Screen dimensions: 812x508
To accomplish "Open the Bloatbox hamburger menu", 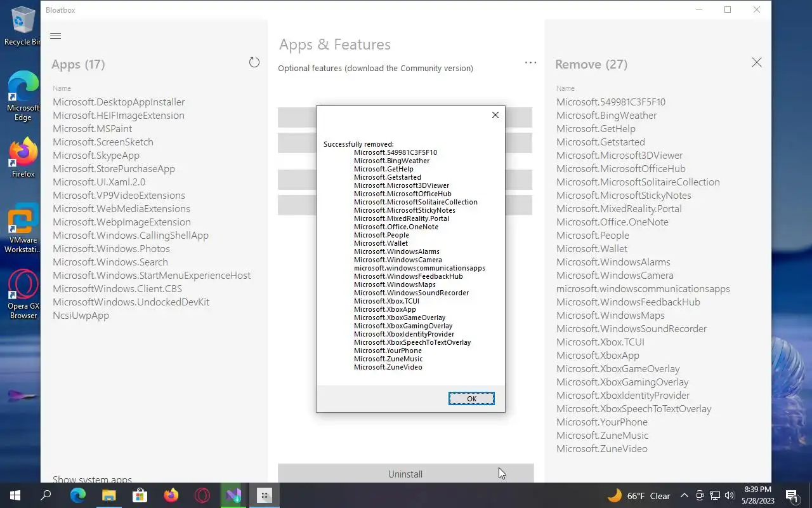I will pos(55,36).
